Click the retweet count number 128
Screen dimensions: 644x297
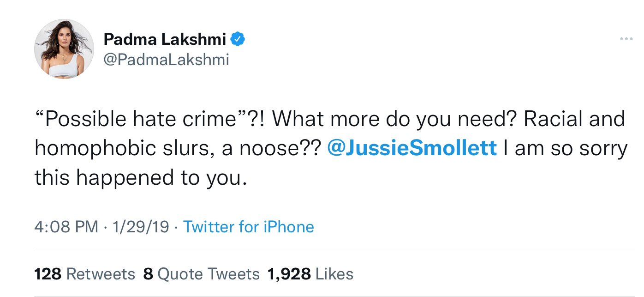[x=48, y=274]
